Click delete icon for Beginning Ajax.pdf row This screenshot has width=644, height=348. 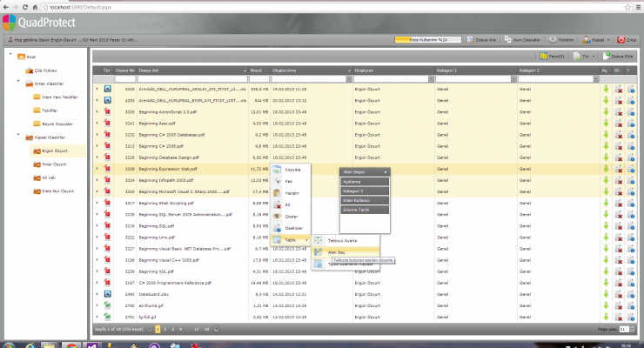tap(619, 124)
